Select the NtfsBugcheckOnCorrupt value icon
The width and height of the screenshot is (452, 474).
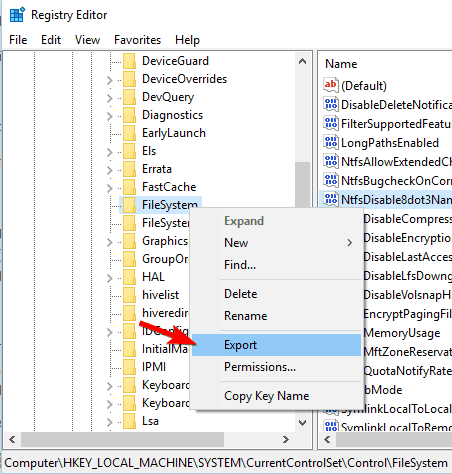[x=331, y=181]
